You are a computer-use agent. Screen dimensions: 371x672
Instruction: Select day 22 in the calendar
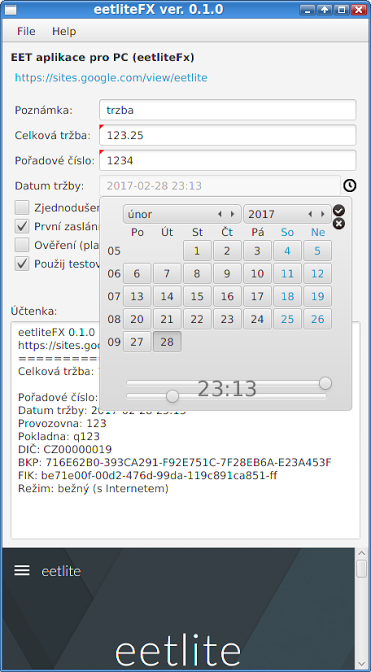197,319
